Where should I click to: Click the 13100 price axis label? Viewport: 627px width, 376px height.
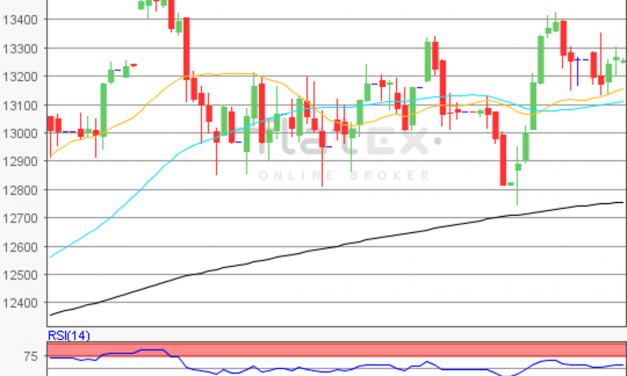20,106
